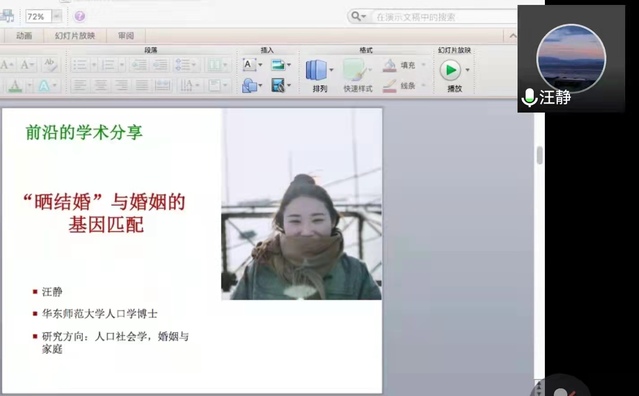Click the Play (播放) slideshow button
The height and width of the screenshot is (396, 639).
click(x=451, y=70)
